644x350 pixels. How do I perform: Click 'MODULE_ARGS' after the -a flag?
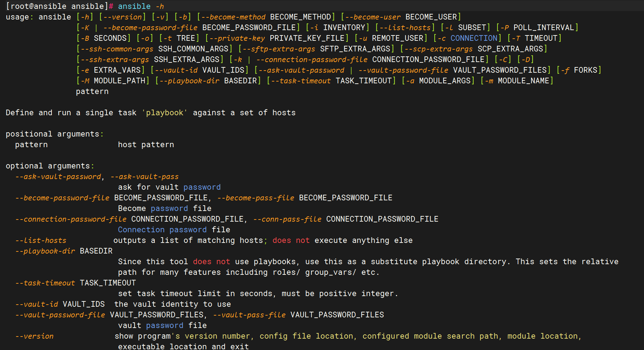click(445, 81)
